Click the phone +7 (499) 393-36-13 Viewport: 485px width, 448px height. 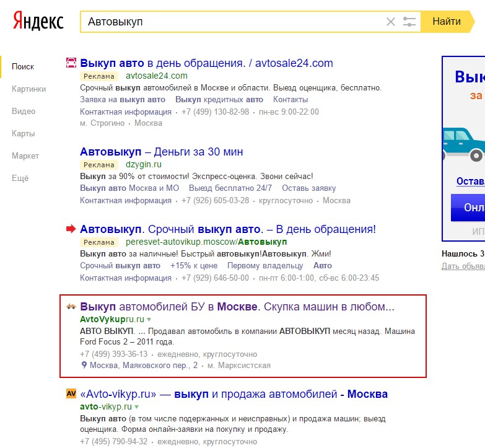click(x=113, y=354)
